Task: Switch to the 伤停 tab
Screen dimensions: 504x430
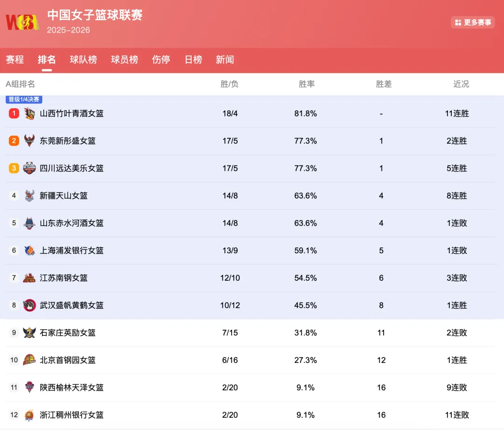Action: (161, 59)
